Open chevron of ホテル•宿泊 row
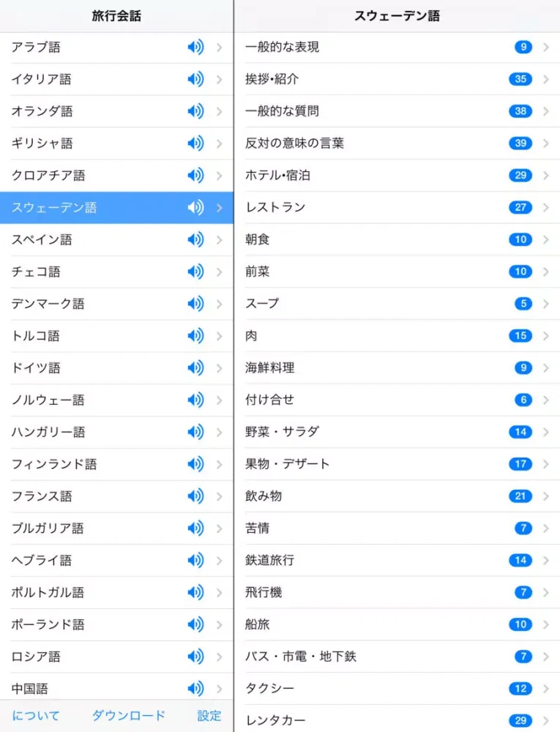This screenshot has width=560, height=732. click(545, 176)
